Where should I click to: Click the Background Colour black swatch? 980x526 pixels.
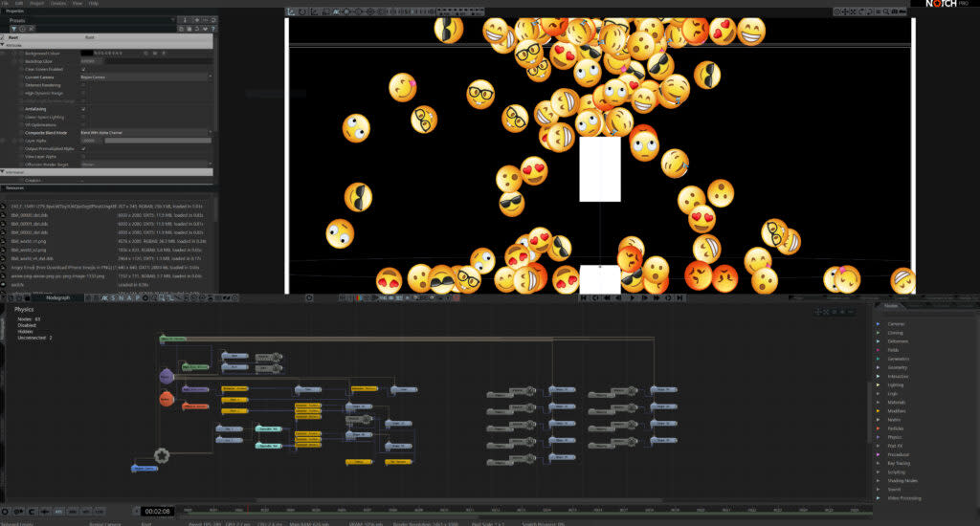pyautogui.click(x=87, y=54)
